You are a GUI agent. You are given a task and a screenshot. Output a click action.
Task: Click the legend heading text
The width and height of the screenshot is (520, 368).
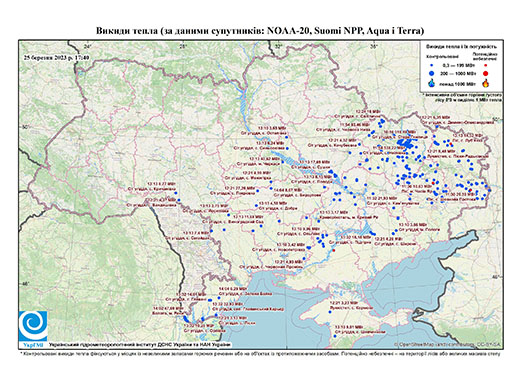[x=462, y=47]
